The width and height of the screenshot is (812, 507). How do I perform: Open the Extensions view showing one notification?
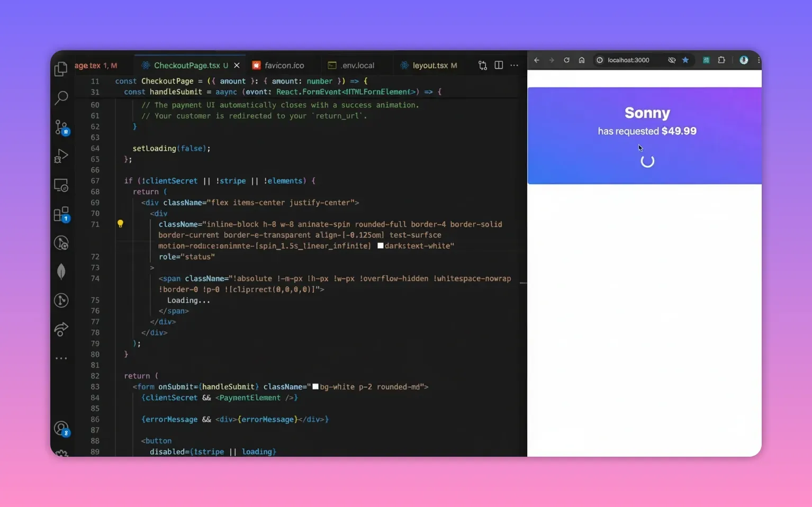61,214
